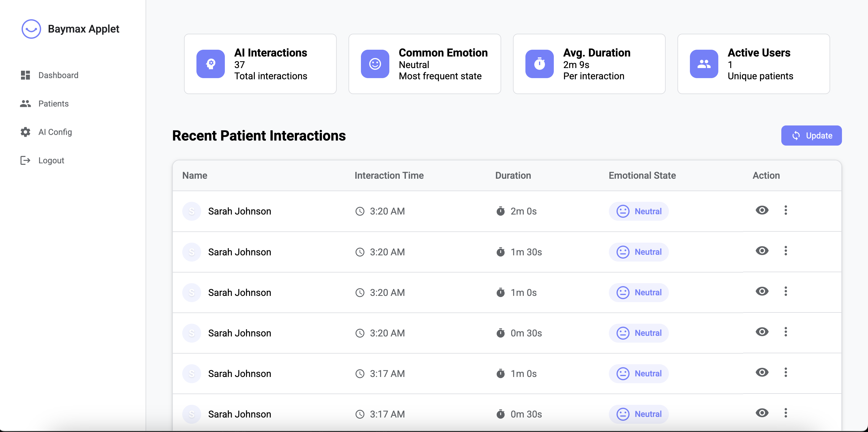The width and height of the screenshot is (868, 432).
Task: View details of the 2m 0s interaction
Action: click(761, 210)
